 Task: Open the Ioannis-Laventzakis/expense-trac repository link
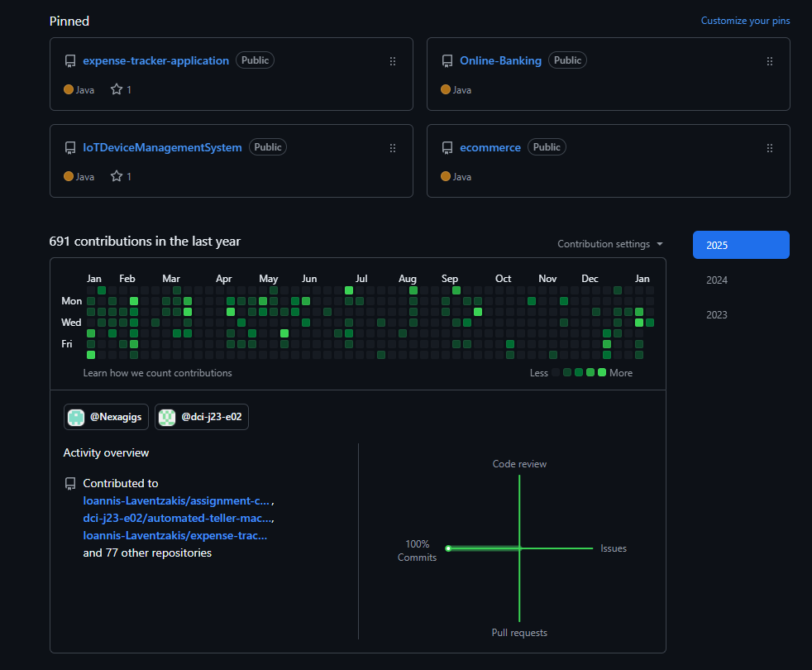[174, 535]
